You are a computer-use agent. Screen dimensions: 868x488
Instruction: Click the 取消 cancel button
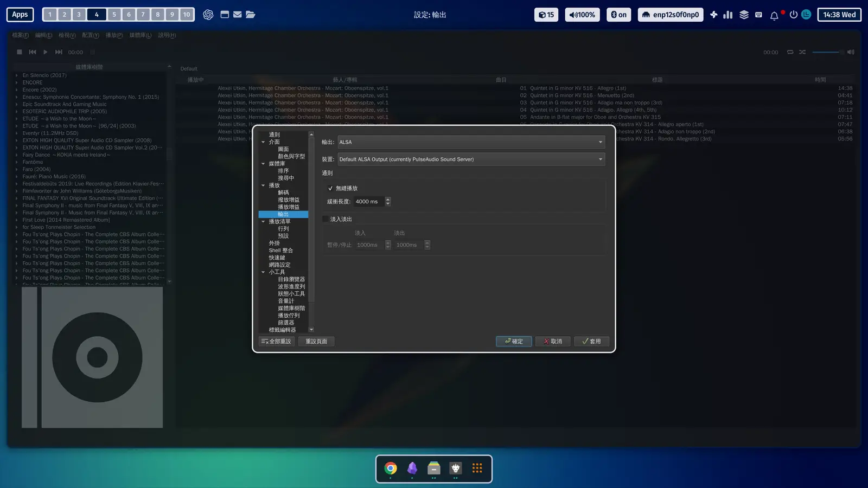(x=553, y=342)
